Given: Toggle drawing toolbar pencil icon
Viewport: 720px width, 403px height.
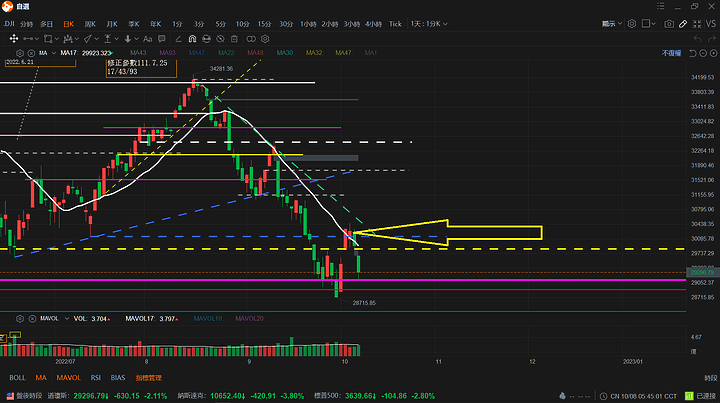Looking at the screenshot, I should pos(683,23).
